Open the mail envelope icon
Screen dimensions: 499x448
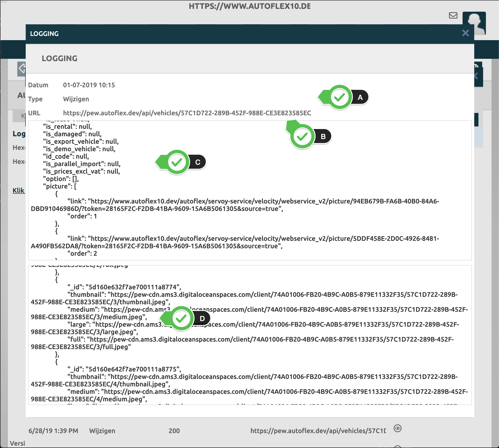point(453,15)
